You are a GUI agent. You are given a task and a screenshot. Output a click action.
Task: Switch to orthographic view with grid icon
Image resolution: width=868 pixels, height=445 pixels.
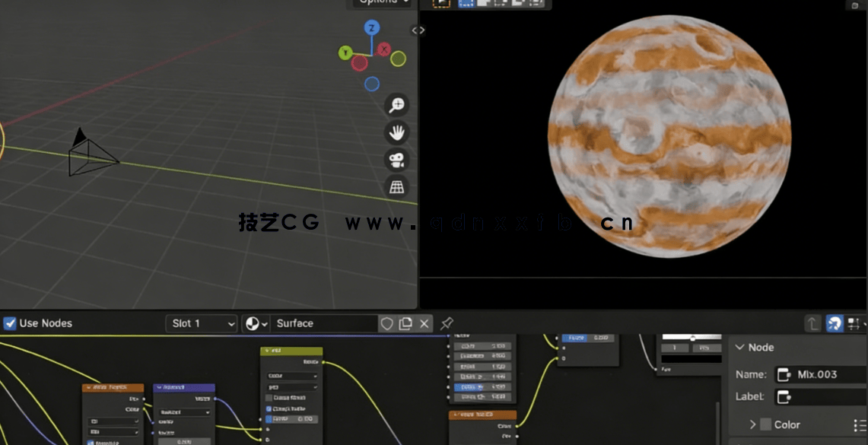(396, 186)
